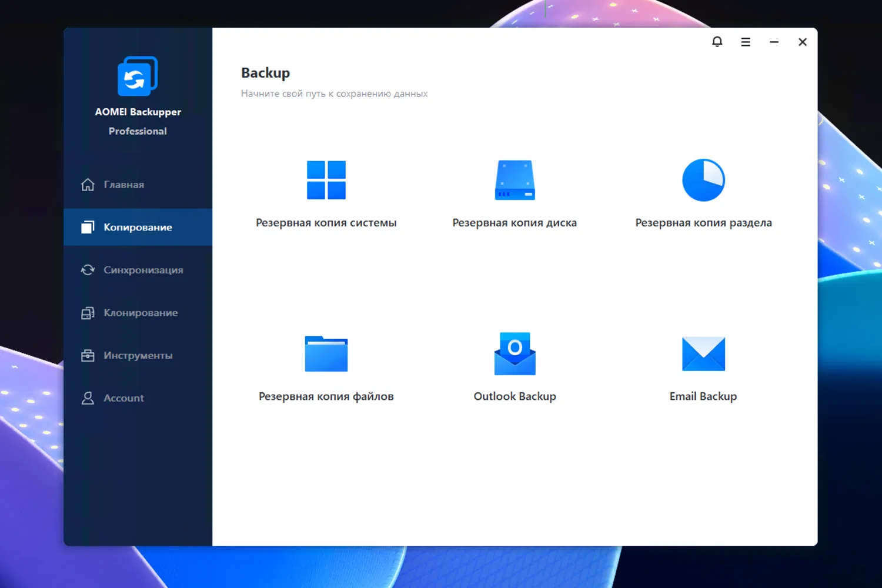Open the Клонирование sidebar section
Image resolution: width=882 pixels, height=588 pixels.
coord(138,313)
